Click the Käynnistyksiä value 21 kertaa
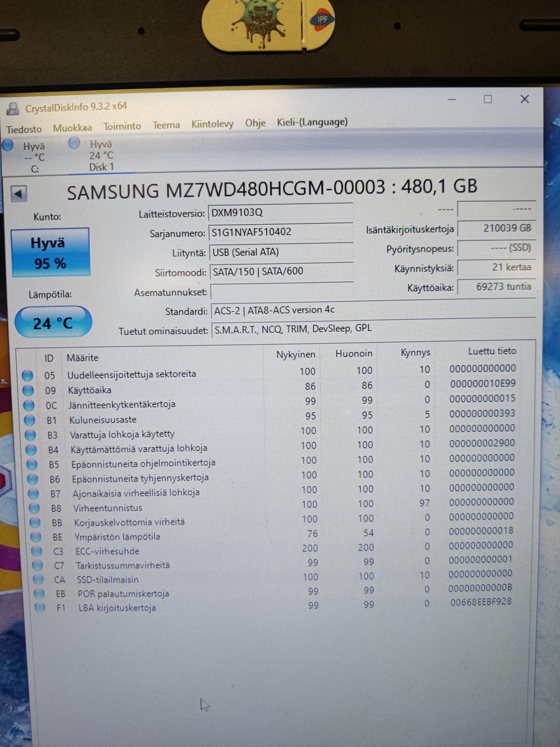The width and height of the screenshot is (560, 747). 496,267
